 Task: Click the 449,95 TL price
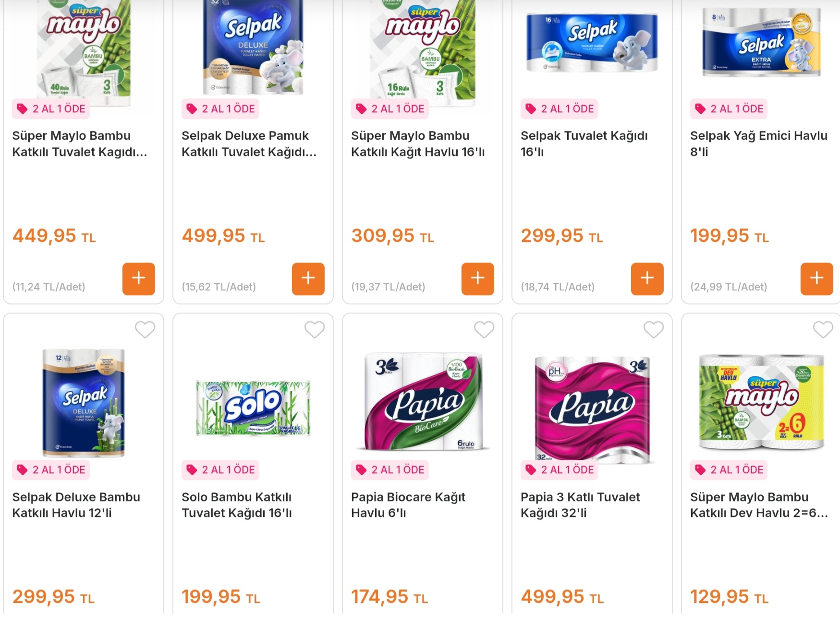(54, 236)
